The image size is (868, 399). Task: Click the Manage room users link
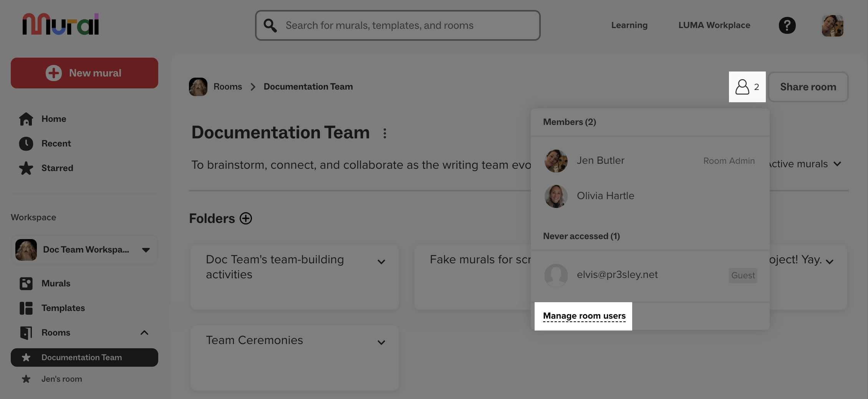(584, 316)
